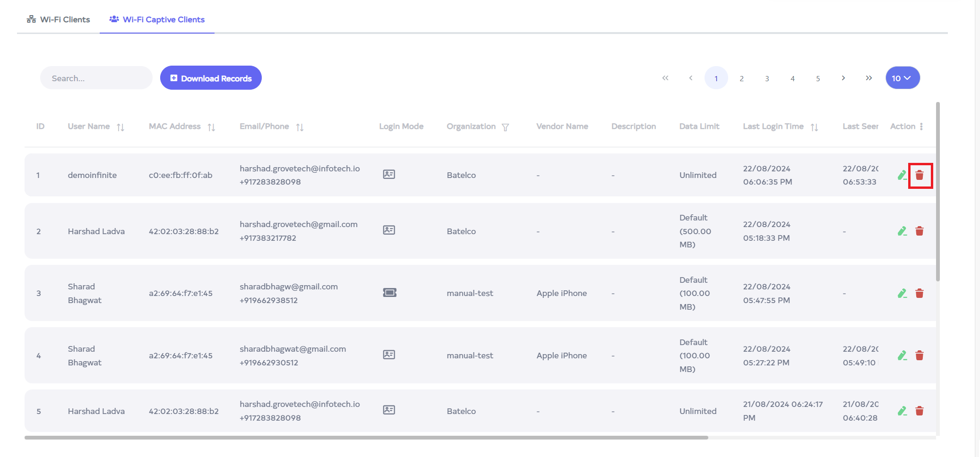980x457 pixels.
Task: Select Wi-Fi Captive Clients tab
Action: pos(157,19)
